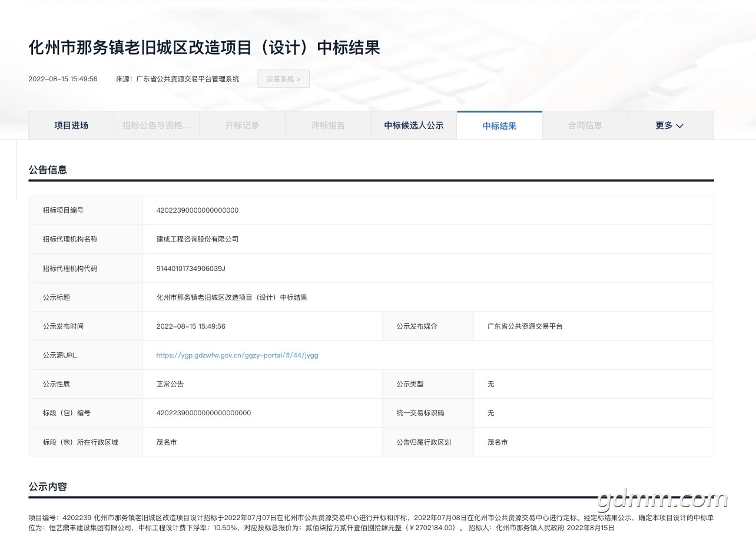The height and width of the screenshot is (536, 756).
Task: Click the page title 化州市那务镇老旧城区改造项目（设计）中标结果
Action: [x=204, y=48]
